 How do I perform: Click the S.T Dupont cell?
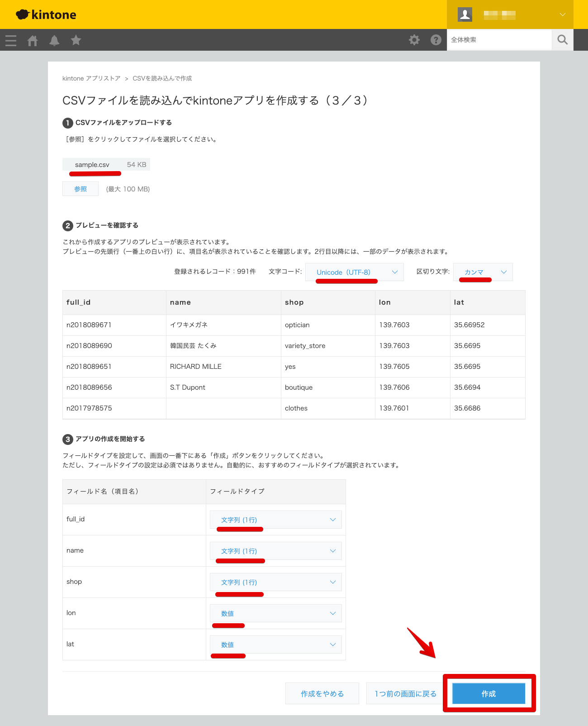point(223,387)
